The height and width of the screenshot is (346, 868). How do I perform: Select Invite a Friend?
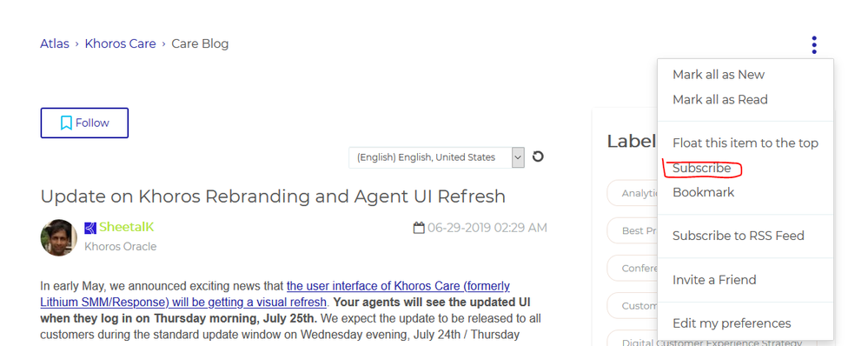pyautogui.click(x=714, y=280)
